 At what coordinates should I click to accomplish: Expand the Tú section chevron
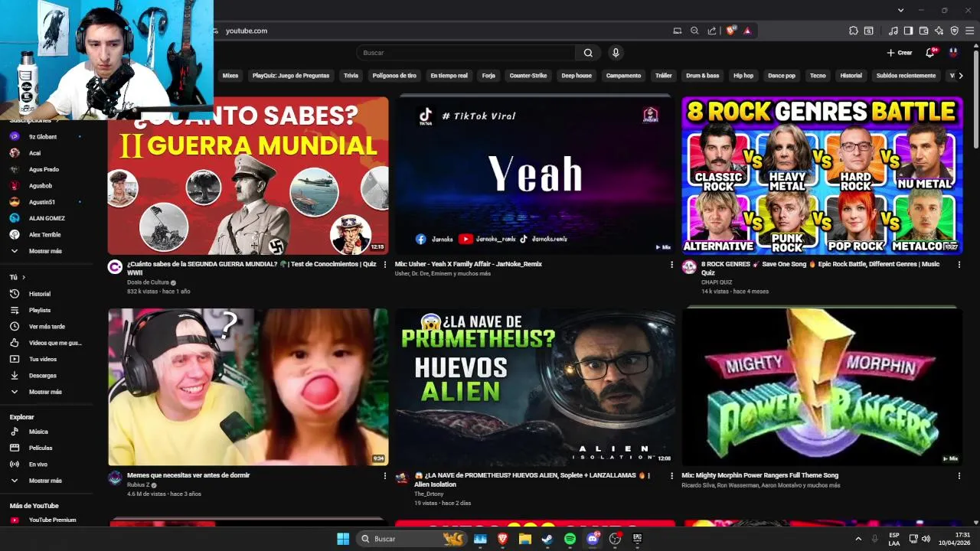point(24,277)
